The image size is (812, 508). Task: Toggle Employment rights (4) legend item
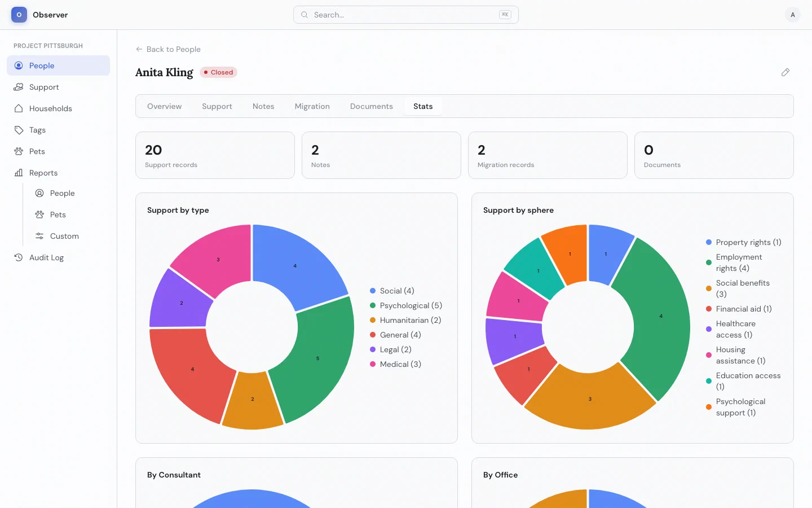[x=739, y=262]
